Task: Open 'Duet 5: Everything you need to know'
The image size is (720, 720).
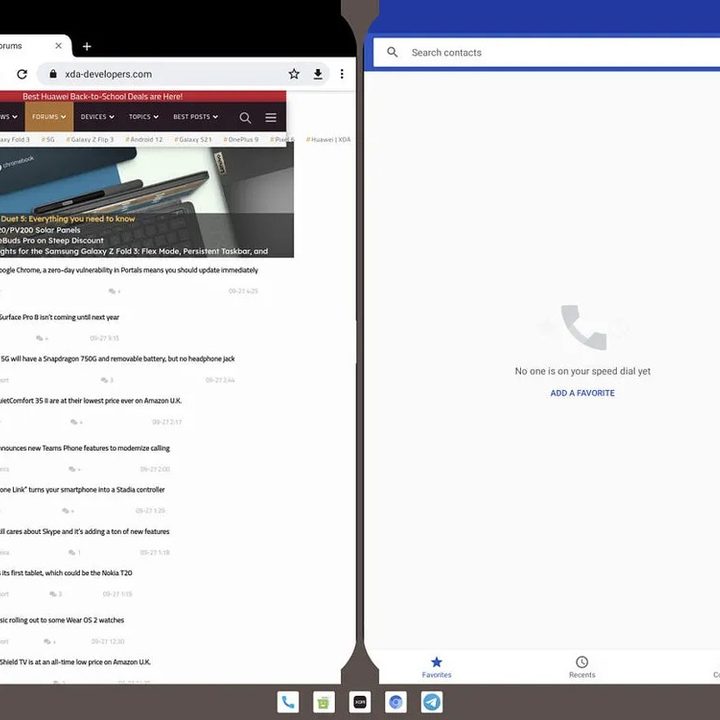Action: tap(68, 219)
